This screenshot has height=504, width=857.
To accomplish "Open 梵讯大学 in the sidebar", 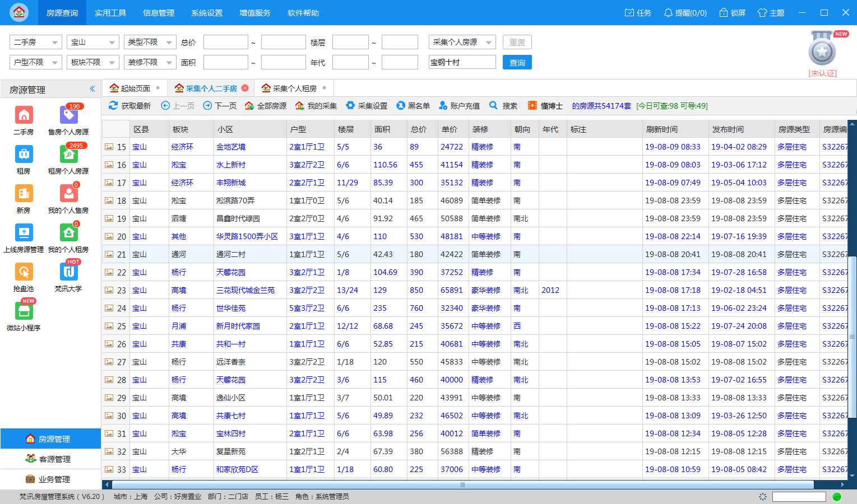I will (68, 277).
